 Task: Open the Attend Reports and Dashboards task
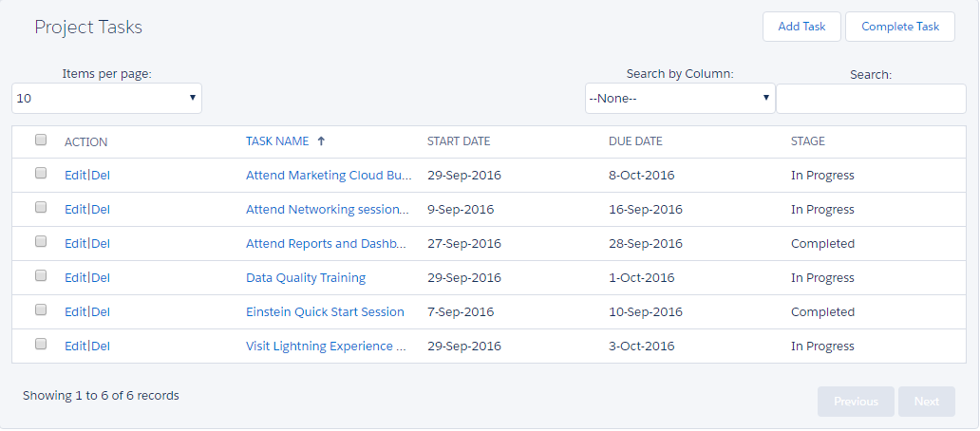coord(328,244)
